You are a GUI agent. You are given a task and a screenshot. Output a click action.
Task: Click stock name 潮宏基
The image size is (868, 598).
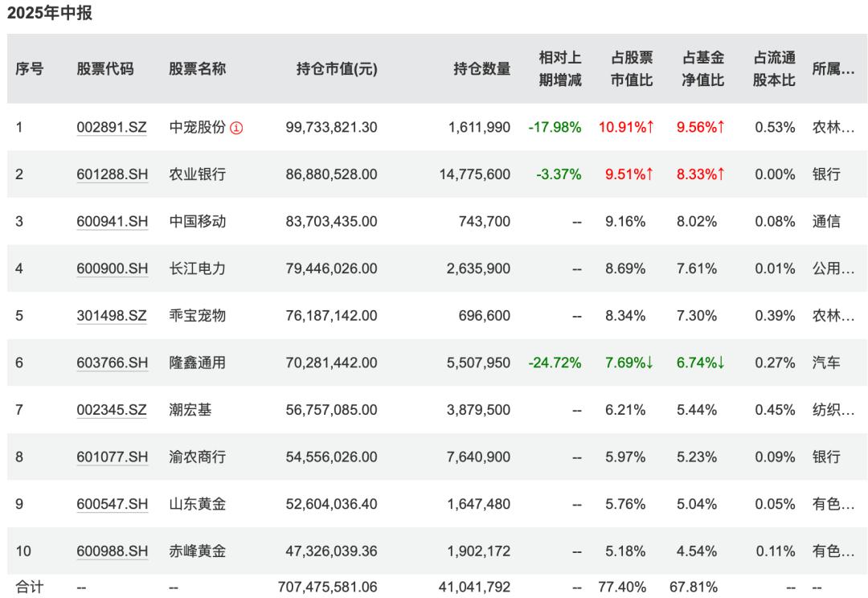click(x=190, y=410)
